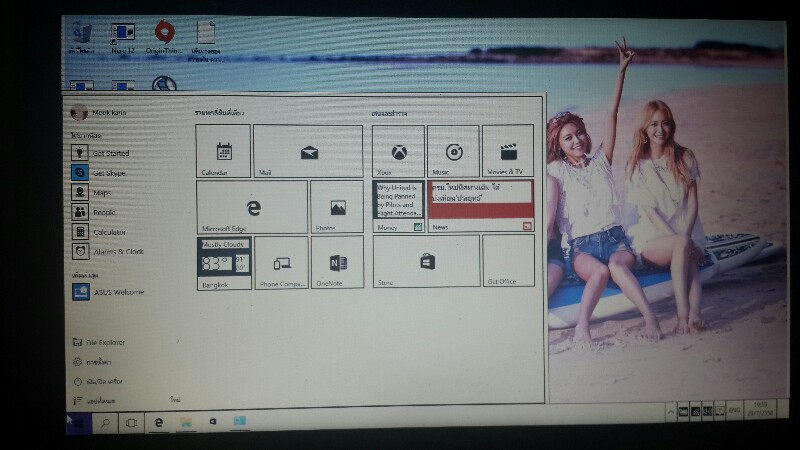Click the Get Office tile
Image resolution: width=800 pixels, height=450 pixels.
pyautogui.click(x=508, y=261)
